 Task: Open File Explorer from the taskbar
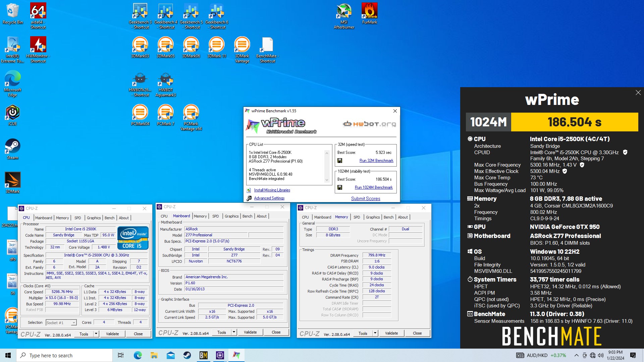tap(154, 355)
